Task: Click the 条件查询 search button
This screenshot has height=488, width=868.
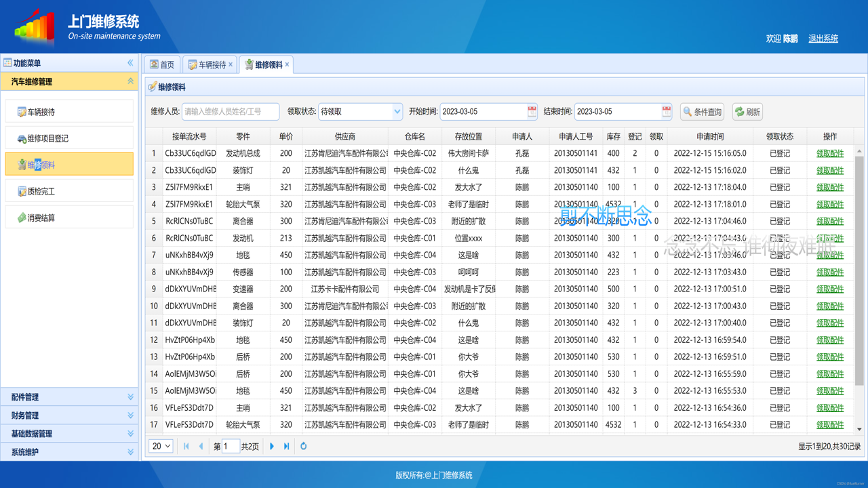Action: pyautogui.click(x=703, y=112)
